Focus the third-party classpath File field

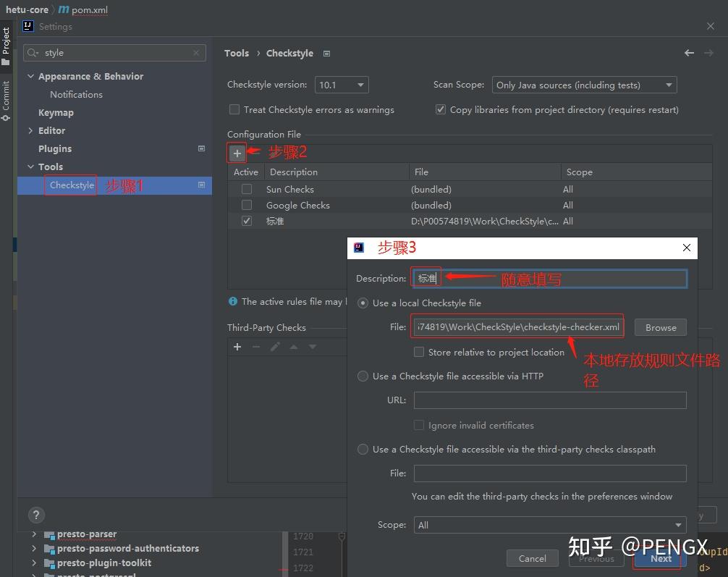point(550,473)
